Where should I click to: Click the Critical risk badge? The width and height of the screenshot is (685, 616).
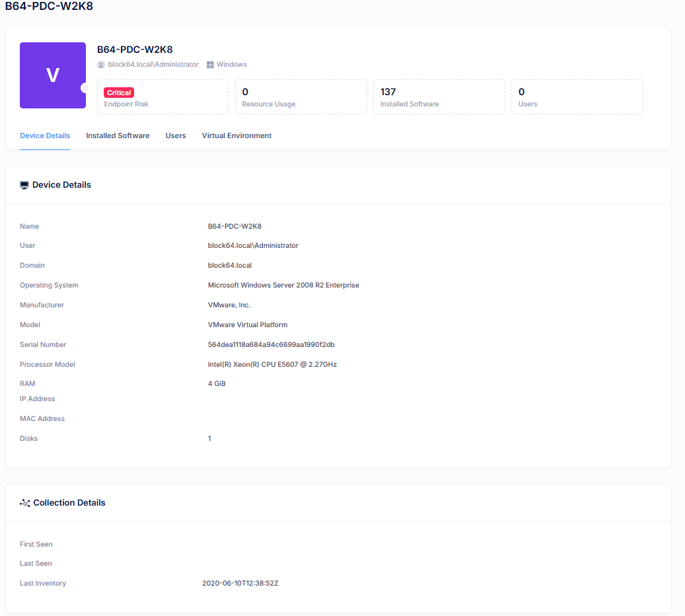pos(119,93)
